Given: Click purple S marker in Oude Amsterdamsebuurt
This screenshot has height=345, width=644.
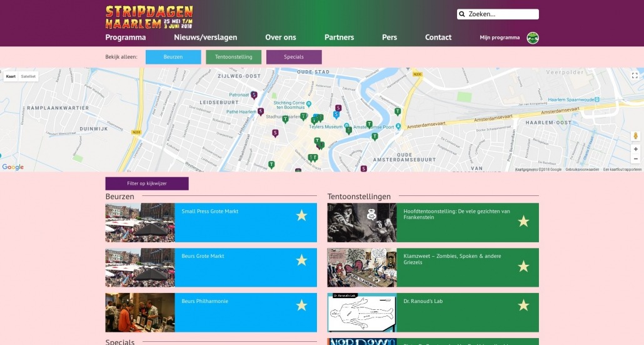Looking at the screenshot, I should (x=363, y=168).
